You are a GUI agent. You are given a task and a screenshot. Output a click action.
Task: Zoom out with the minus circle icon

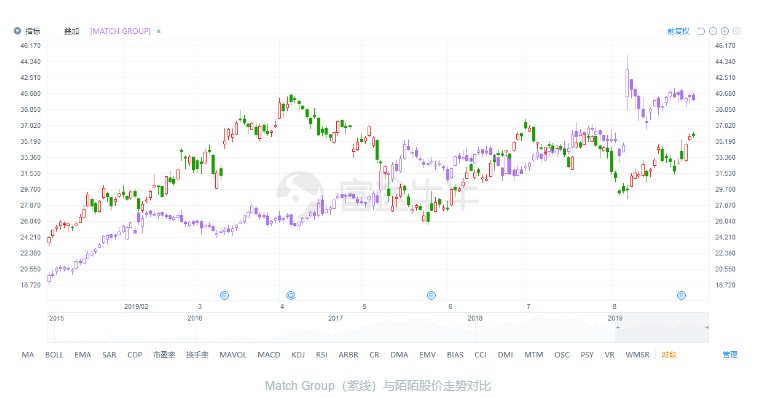pyautogui.click(x=713, y=31)
